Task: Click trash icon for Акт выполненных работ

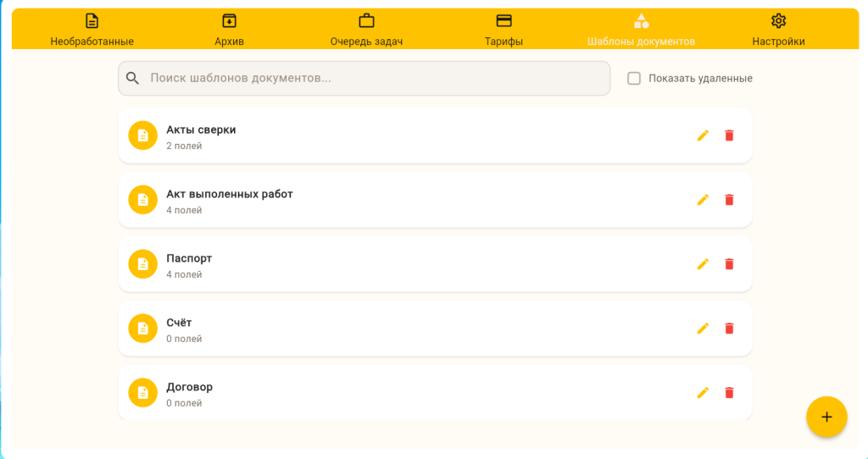Action: (x=729, y=200)
